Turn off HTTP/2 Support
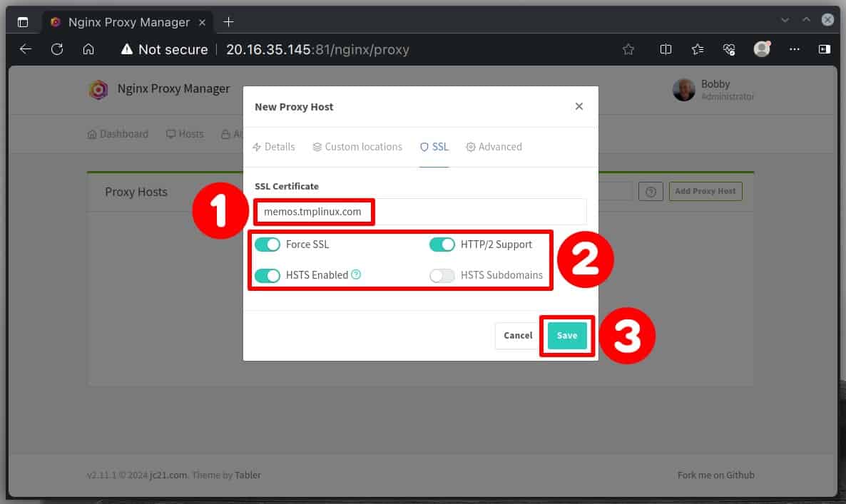The image size is (846, 504). [442, 244]
